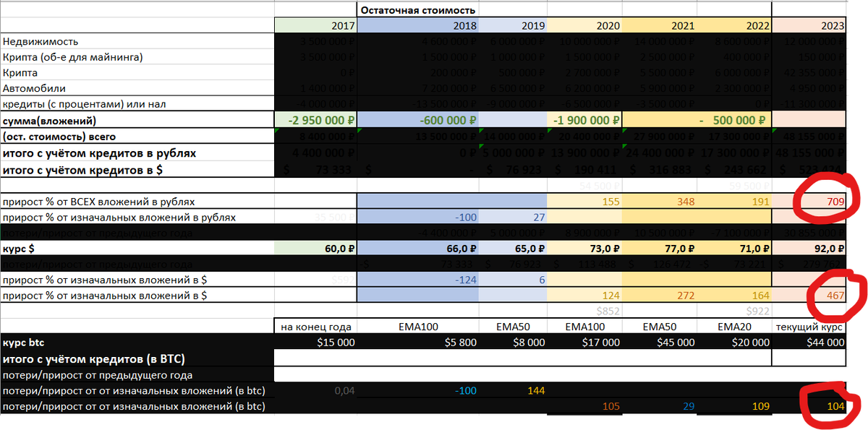The width and height of the screenshot is (868, 430).
Task: Select the cell with -2 950 000 ₽
Action: pyautogui.click(x=315, y=121)
